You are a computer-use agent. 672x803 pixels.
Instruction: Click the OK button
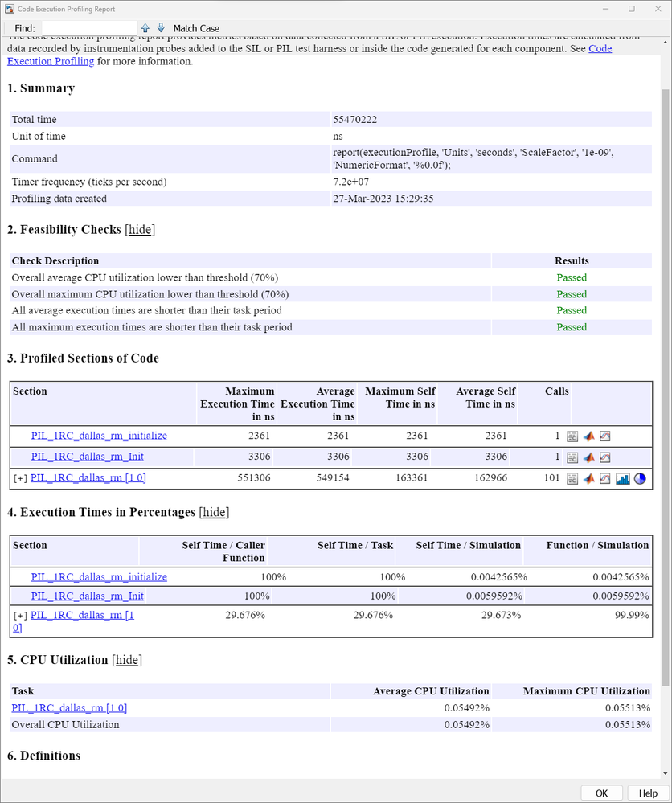pos(602,793)
